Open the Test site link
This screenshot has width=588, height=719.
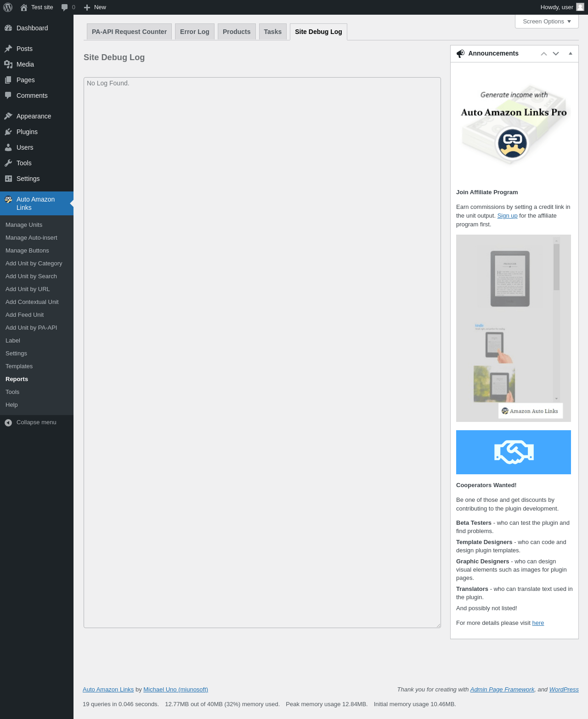[37, 7]
